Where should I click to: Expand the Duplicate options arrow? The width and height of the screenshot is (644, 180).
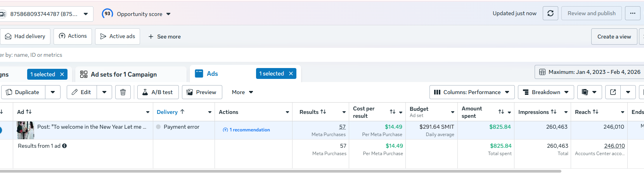click(x=53, y=92)
